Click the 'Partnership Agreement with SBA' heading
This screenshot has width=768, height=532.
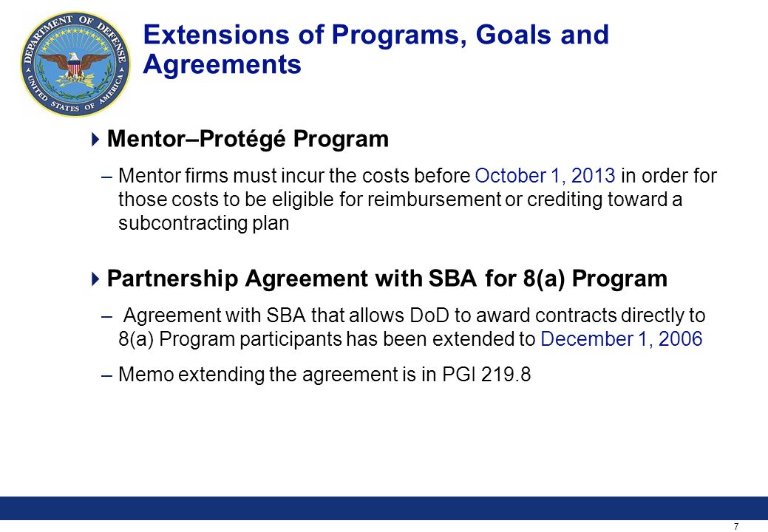point(292,279)
